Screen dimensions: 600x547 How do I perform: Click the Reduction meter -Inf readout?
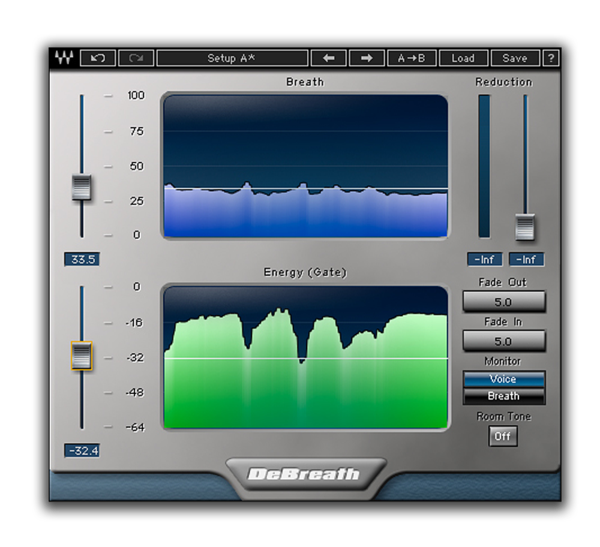pos(484,260)
